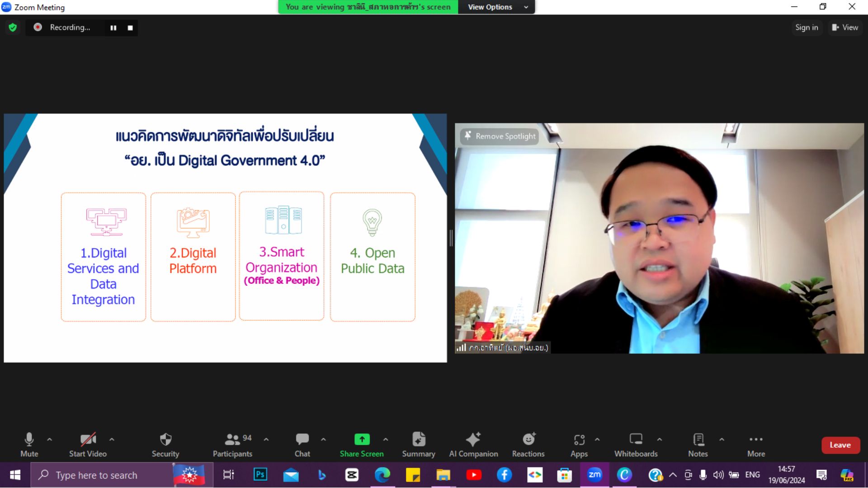868x488 pixels.
Task: Expand audio options arrow beside Mute
Action: click(x=50, y=439)
